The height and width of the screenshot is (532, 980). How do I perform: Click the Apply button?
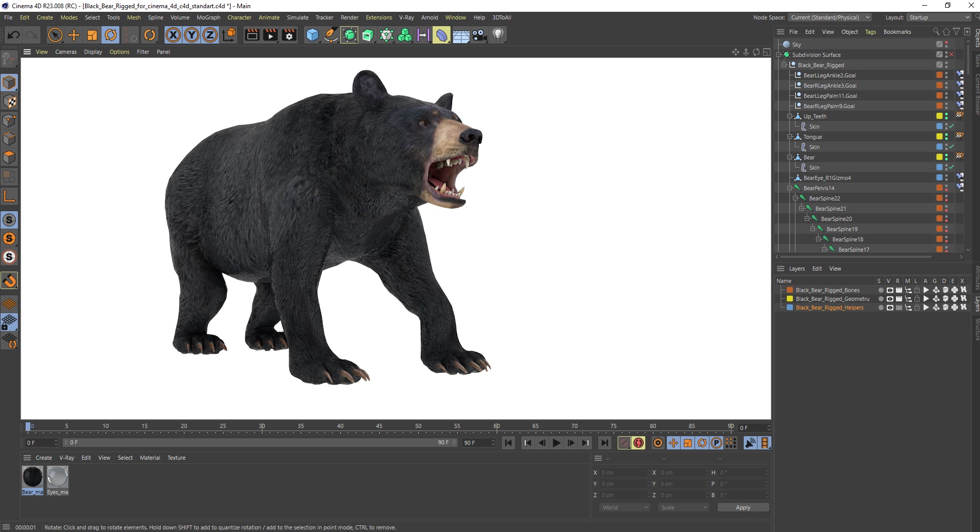[743, 507]
